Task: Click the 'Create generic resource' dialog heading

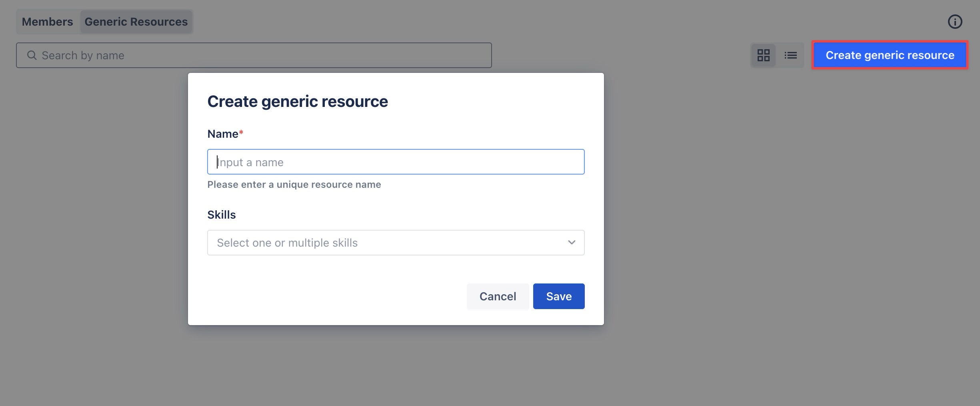Action: coord(297,102)
